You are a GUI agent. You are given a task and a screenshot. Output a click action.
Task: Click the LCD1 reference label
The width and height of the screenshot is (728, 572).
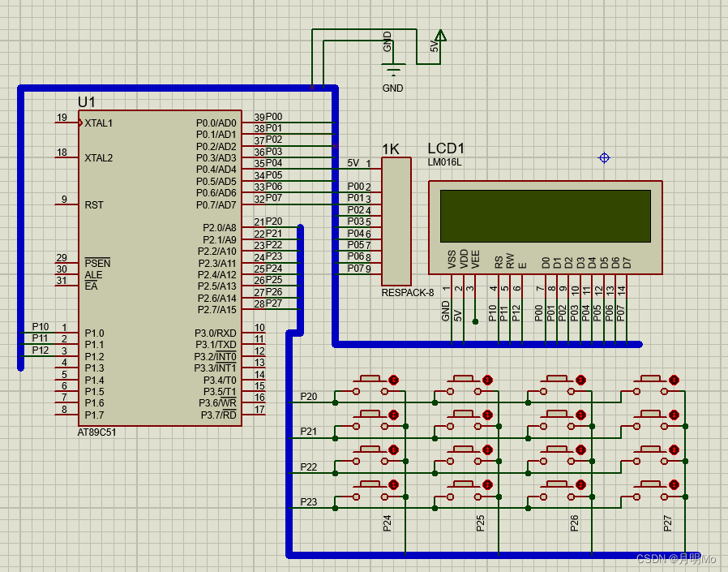pos(447,148)
